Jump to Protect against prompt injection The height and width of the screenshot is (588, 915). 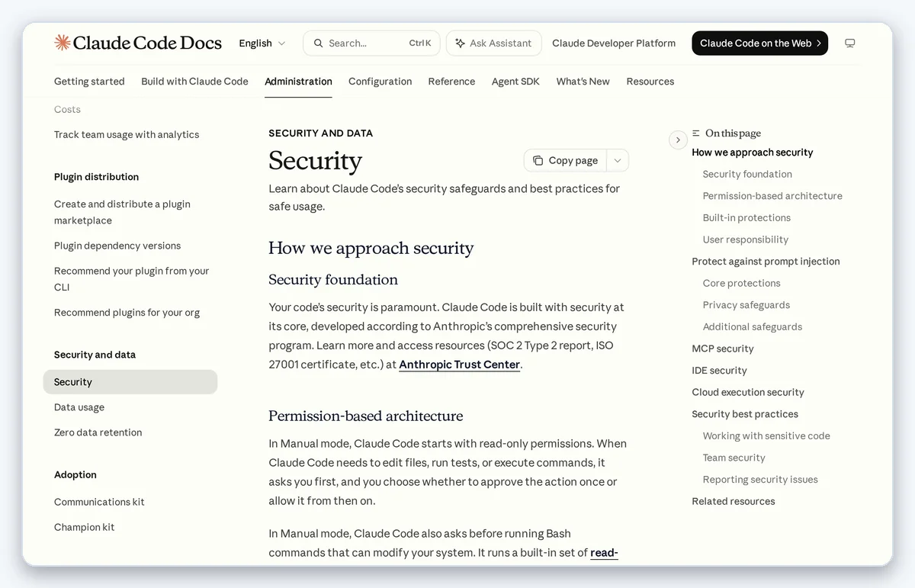(x=766, y=262)
